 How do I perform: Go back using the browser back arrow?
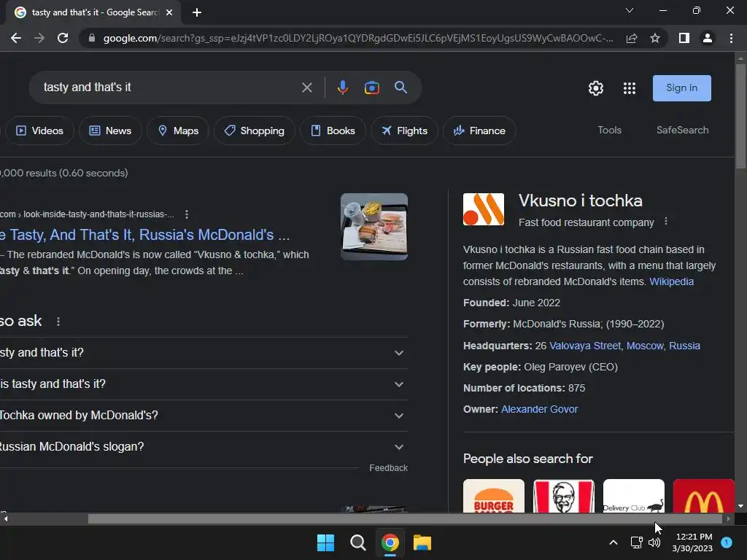click(16, 38)
